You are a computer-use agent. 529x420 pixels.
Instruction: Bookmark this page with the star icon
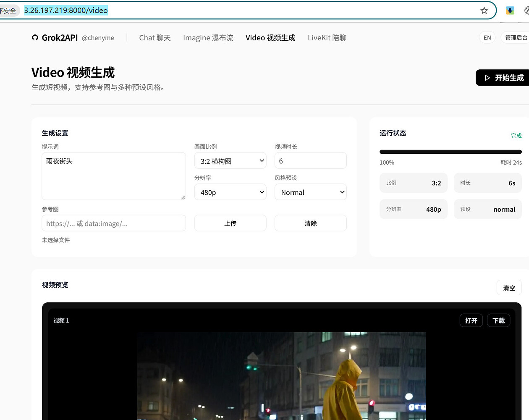[484, 10]
